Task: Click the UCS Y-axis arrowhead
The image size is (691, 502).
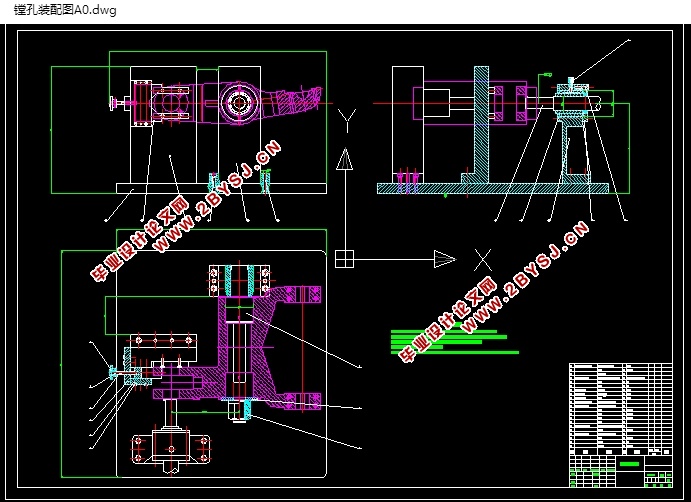Action: coord(345,160)
